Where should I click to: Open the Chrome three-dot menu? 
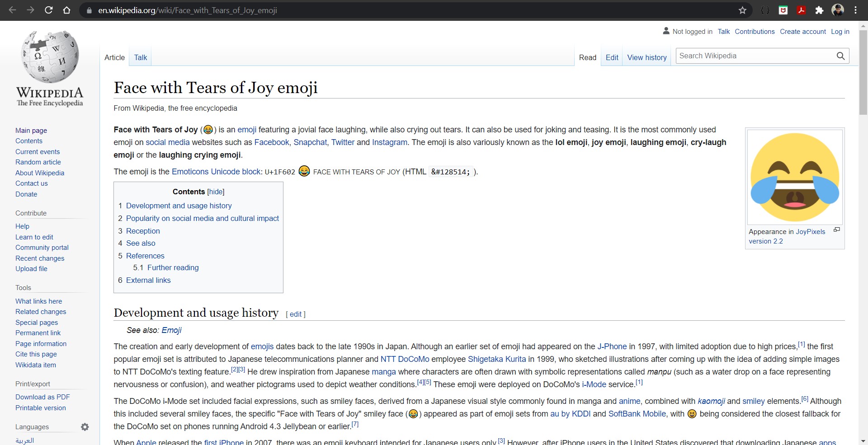click(x=855, y=10)
